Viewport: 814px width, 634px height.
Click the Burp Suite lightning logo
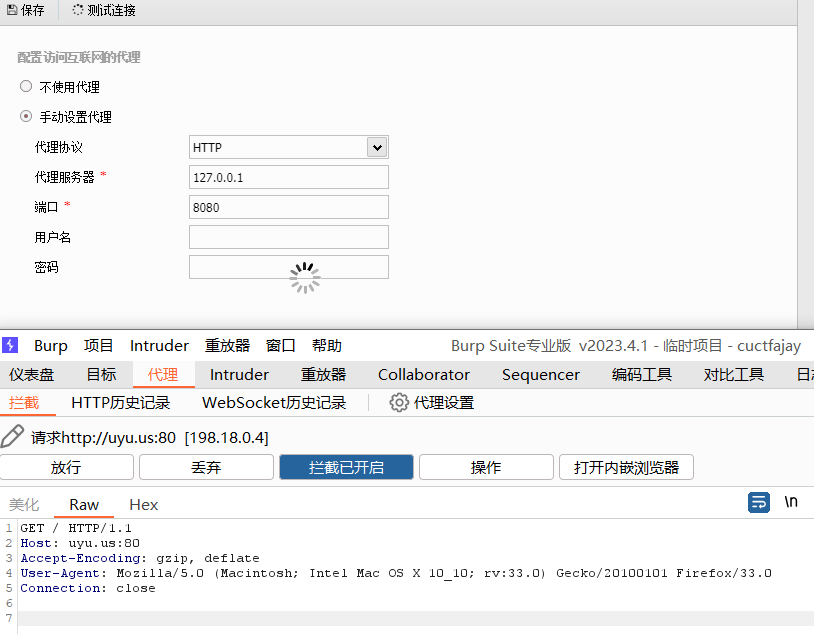10,346
